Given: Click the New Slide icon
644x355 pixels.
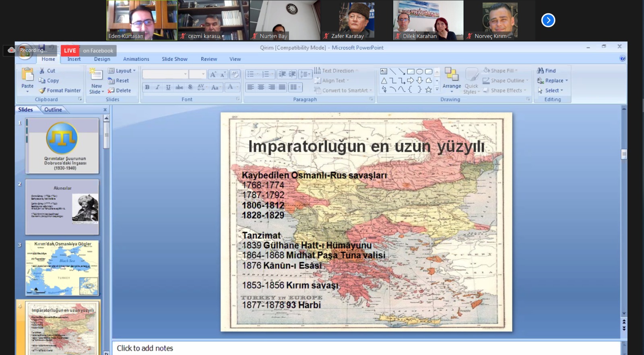Looking at the screenshot, I should click(x=96, y=74).
